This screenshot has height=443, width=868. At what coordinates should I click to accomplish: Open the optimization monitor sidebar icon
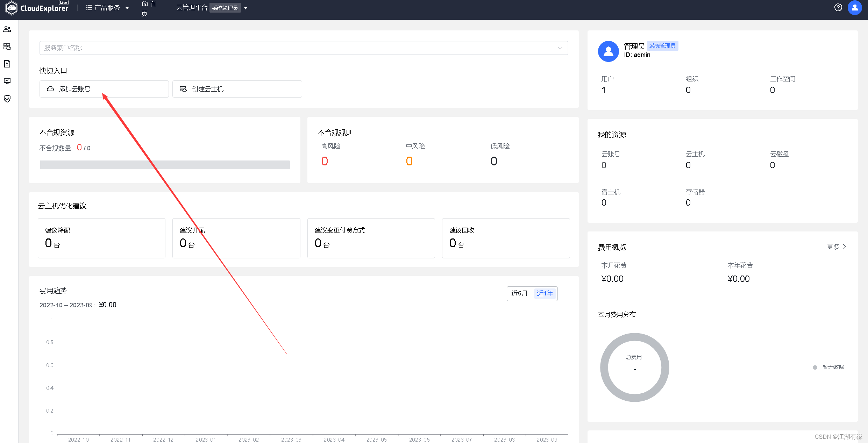[7, 81]
